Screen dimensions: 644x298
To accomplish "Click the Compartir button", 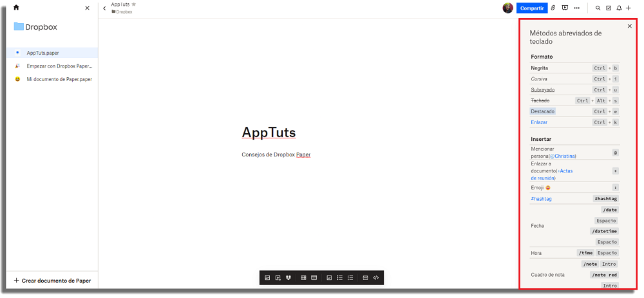I will tap(532, 8).
